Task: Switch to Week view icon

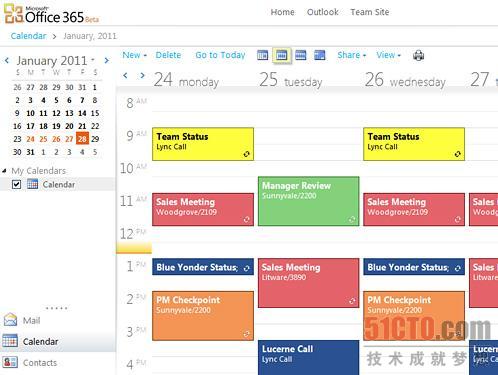Action: tap(300, 55)
